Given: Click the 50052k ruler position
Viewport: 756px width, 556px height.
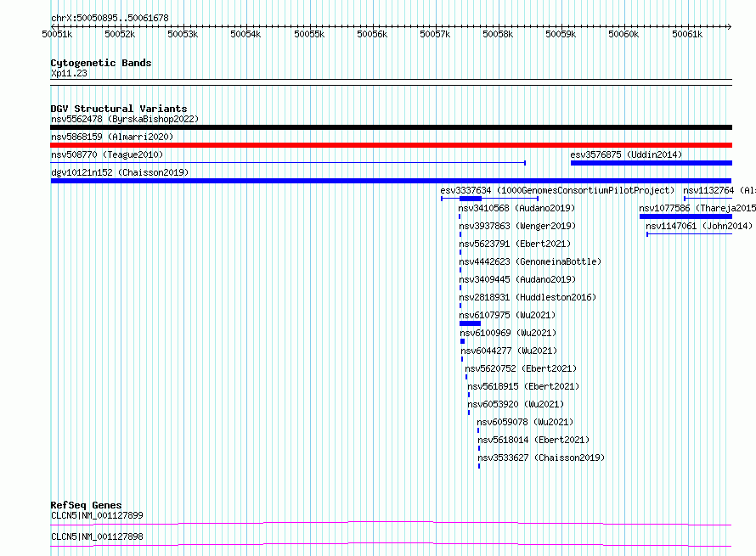Looking at the screenshot, I should [x=120, y=34].
